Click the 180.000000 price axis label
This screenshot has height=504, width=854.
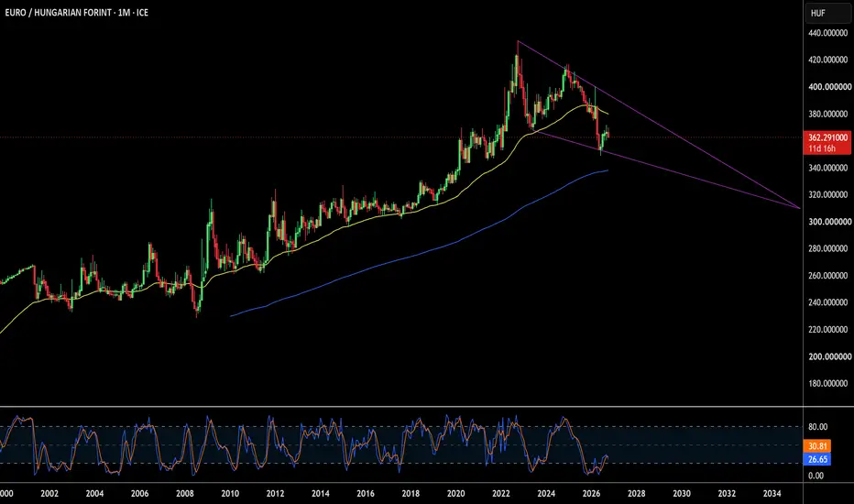click(x=827, y=384)
